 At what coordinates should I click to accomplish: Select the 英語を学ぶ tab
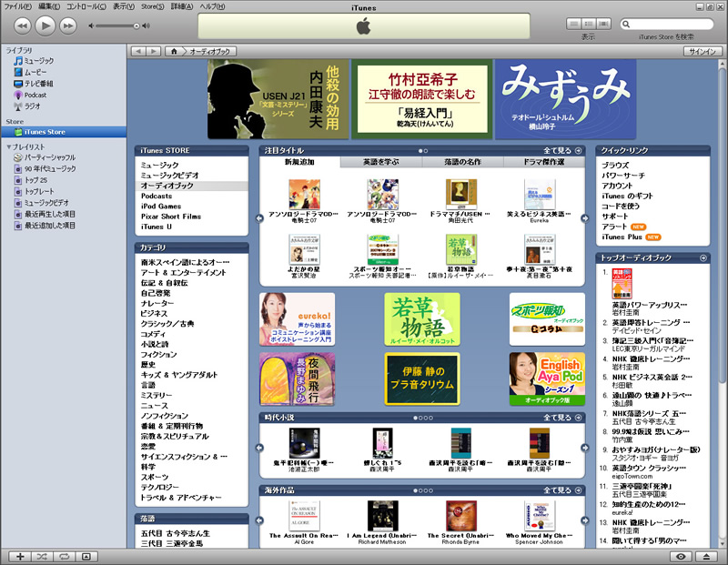(381, 162)
